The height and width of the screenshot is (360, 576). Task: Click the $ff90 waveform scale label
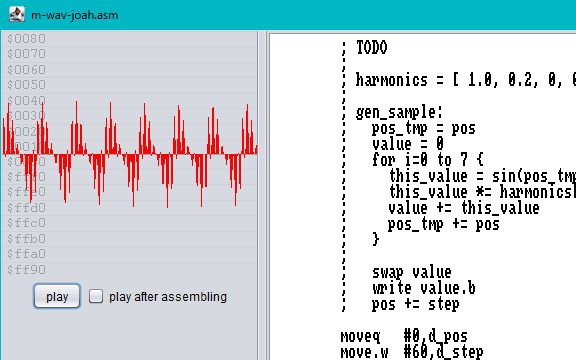pos(26,270)
